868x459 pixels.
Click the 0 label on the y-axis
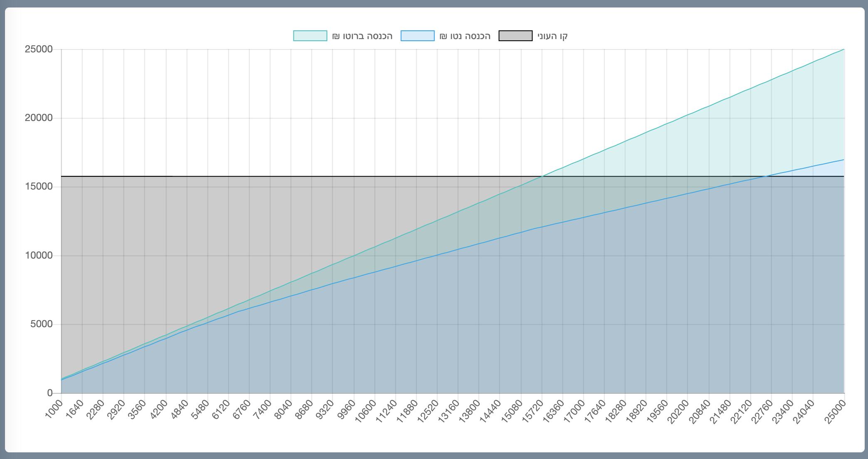tap(50, 393)
